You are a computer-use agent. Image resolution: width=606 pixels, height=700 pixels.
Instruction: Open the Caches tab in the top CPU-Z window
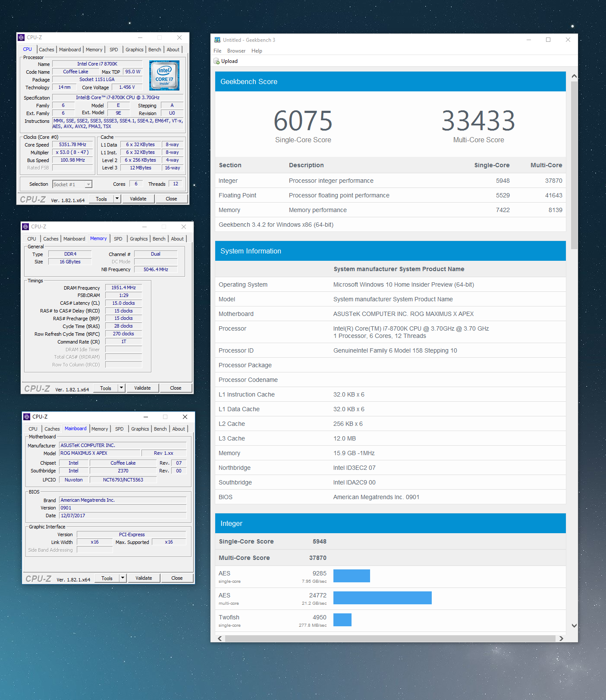47,50
